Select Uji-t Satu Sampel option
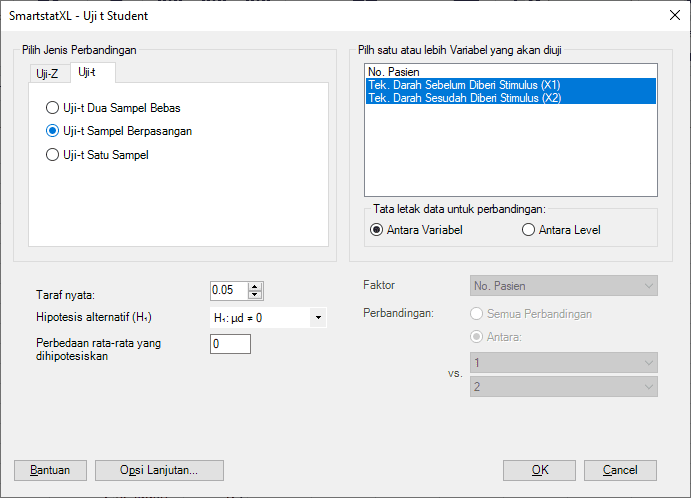691x498 pixels. pos(52,155)
